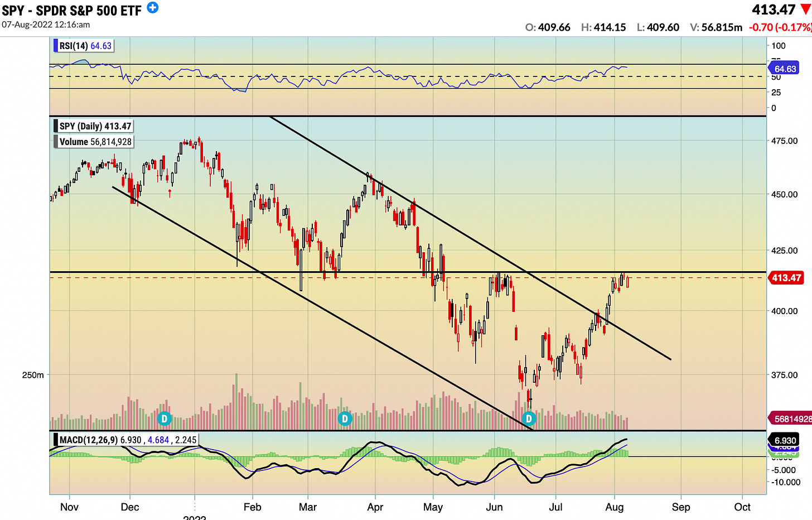Image resolution: width=812 pixels, height=520 pixels.
Task: Click the 450.00 price axis label
Action: point(784,195)
